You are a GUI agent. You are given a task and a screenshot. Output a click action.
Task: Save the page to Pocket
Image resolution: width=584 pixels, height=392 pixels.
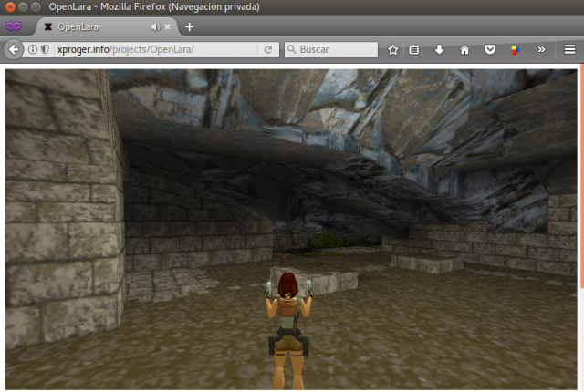coord(490,49)
